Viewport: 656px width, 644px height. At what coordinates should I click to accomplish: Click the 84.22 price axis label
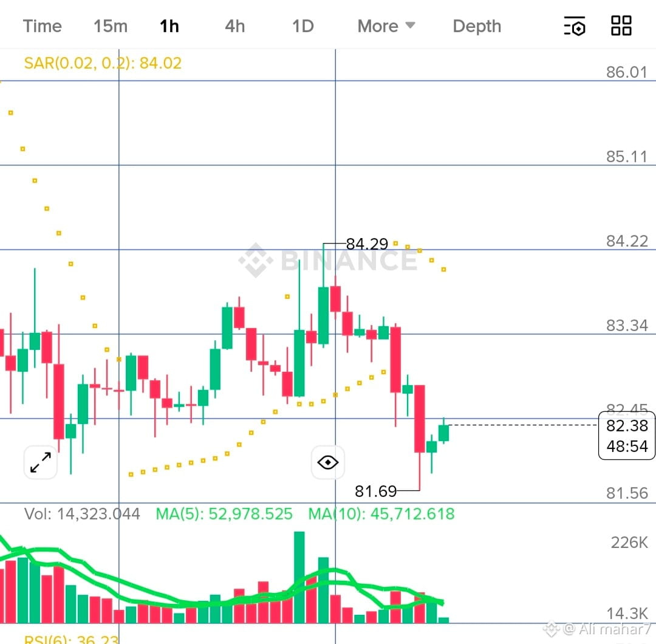coord(627,241)
